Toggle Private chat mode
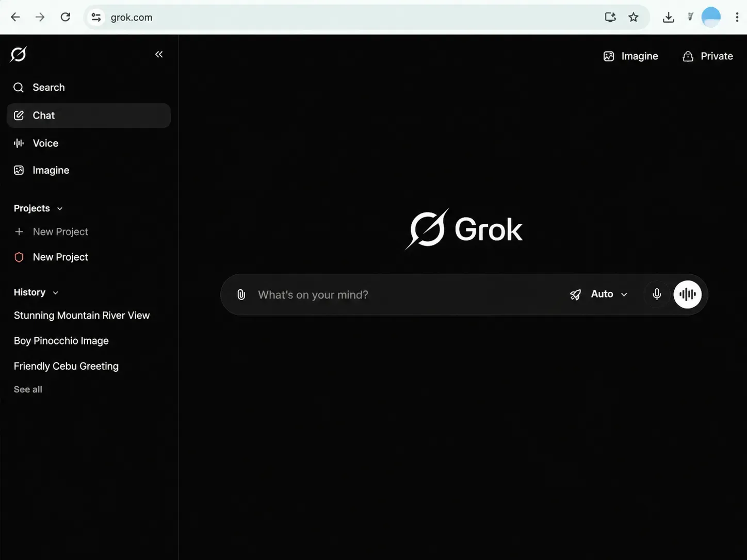The image size is (747, 560). 708,56
